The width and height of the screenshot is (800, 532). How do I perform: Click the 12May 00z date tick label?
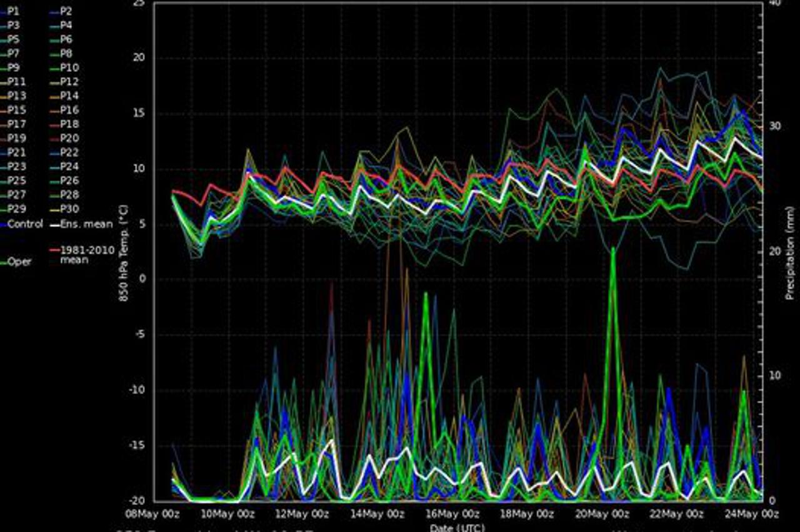coord(303,514)
